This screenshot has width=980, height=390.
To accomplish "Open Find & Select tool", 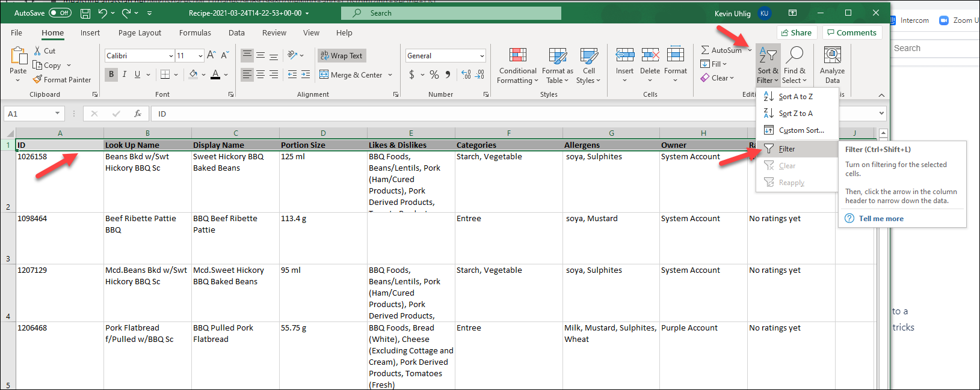I will pyautogui.click(x=794, y=66).
